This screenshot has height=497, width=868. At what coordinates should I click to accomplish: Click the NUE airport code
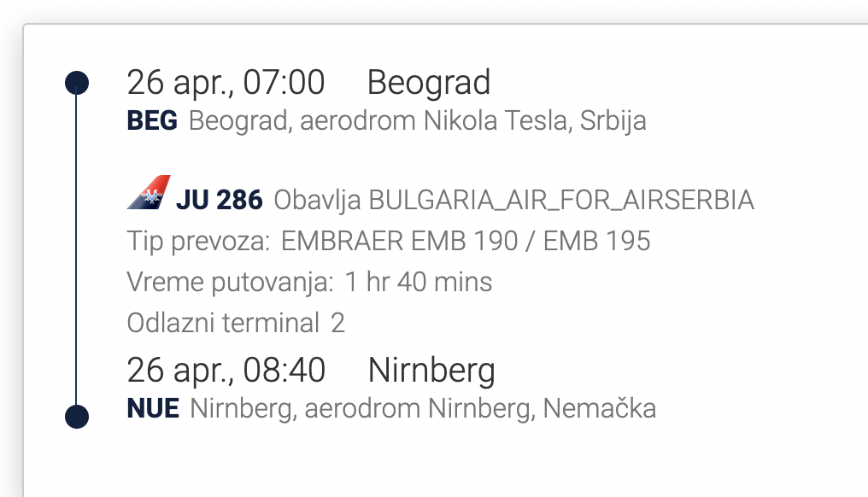[153, 409]
